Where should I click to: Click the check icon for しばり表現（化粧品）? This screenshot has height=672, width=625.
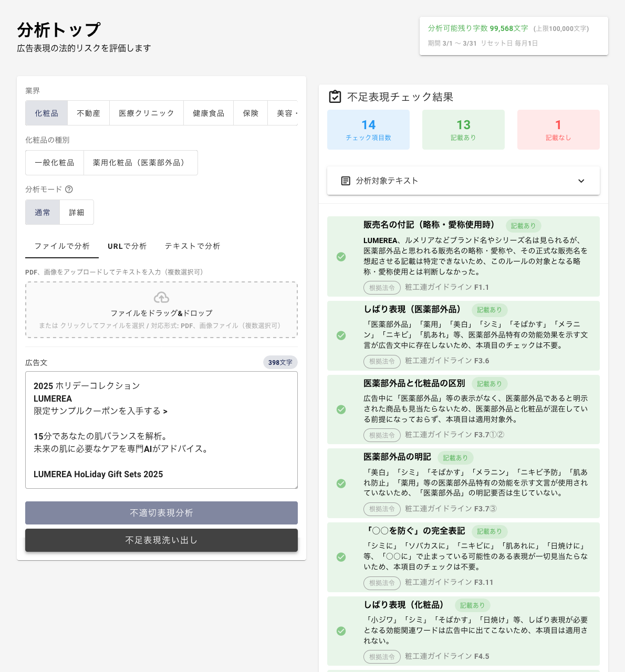pos(341,631)
